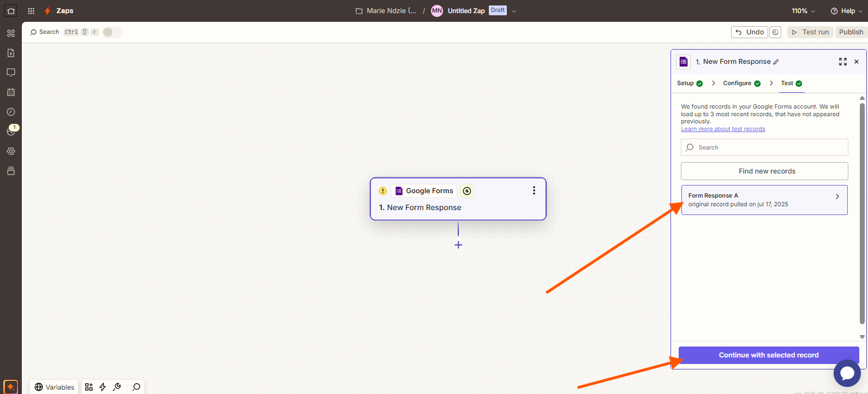Add a step with the plus below the trigger
The height and width of the screenshot is (394, 868).
458,245
